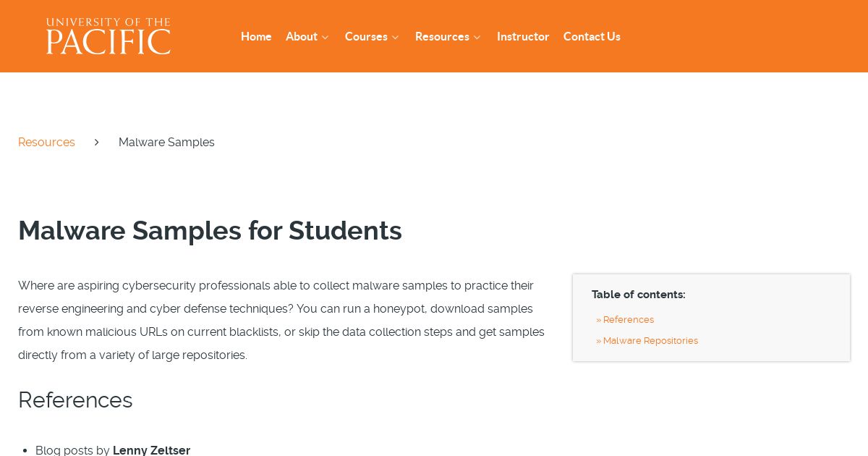Click the intro paragraph about honeypots

[x=282, y=320]
